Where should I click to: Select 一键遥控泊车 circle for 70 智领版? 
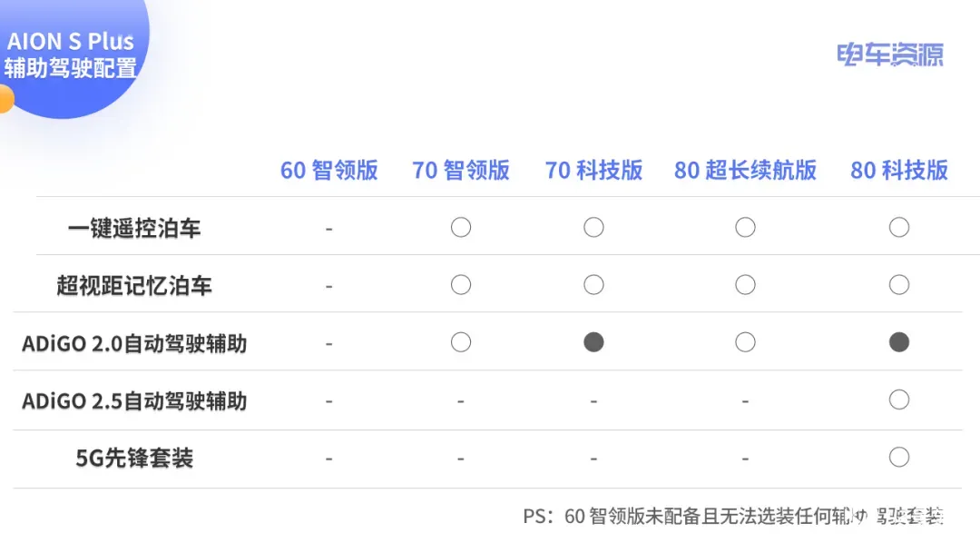pos(461,227)
